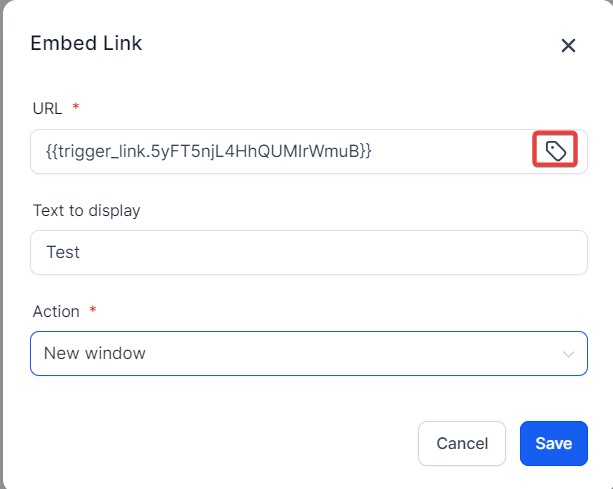This screenshot has width=613, height=489.
Task: Click the word Test in the field
Action: click(62, 252)
